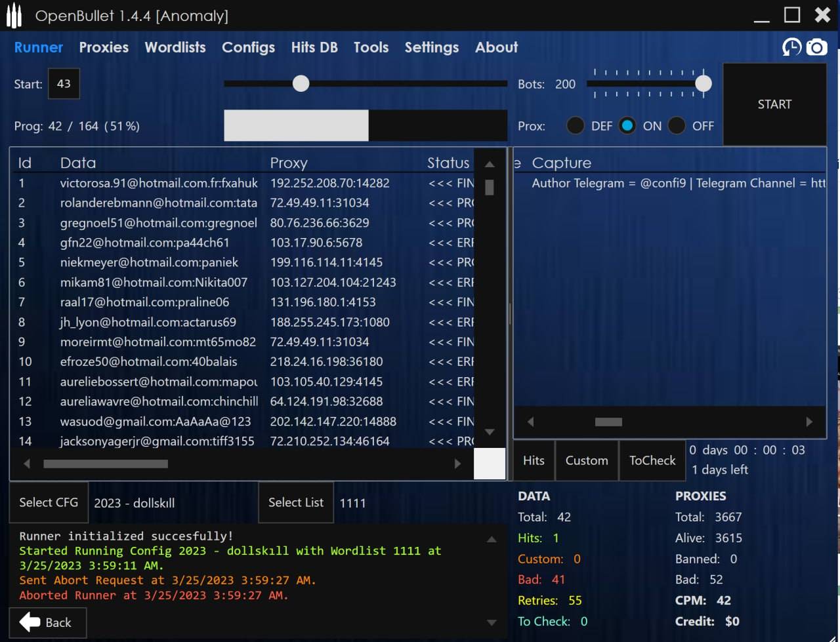
Task: Sort the list by the Proxy column header
Action: 289,163
